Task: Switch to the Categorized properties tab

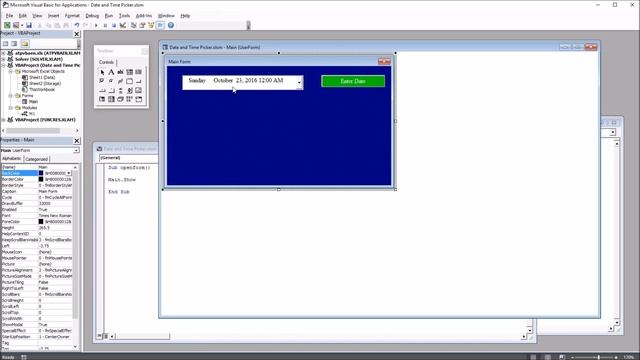Action: 37,159
